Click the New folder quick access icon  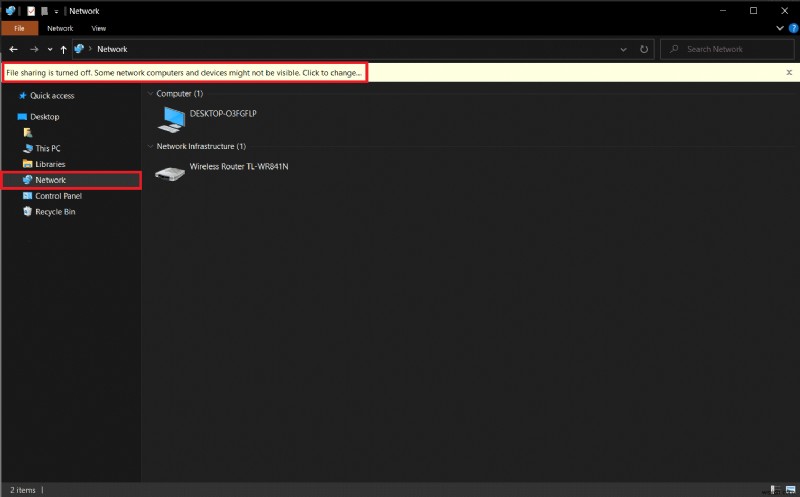click(x=44, y=11)
